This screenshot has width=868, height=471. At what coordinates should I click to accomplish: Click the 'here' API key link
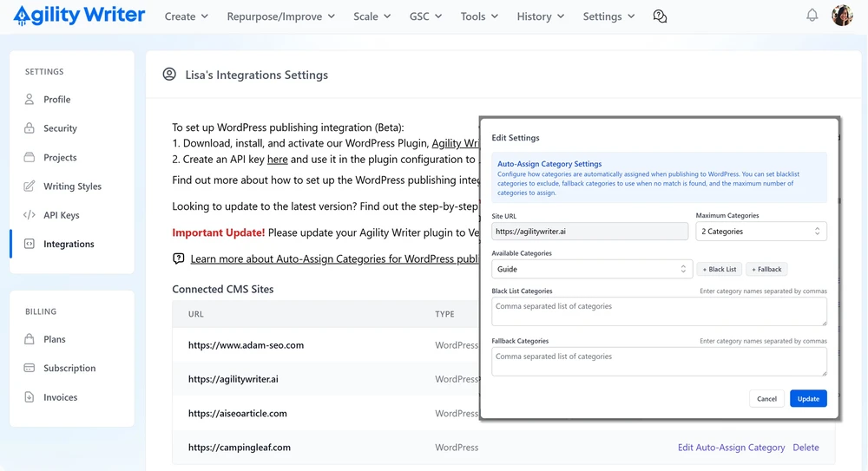click(278, 160)
